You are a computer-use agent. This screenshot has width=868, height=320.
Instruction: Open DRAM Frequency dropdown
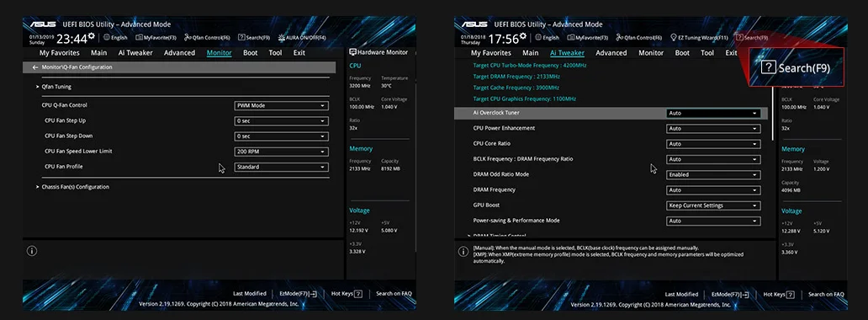(713, 190)
